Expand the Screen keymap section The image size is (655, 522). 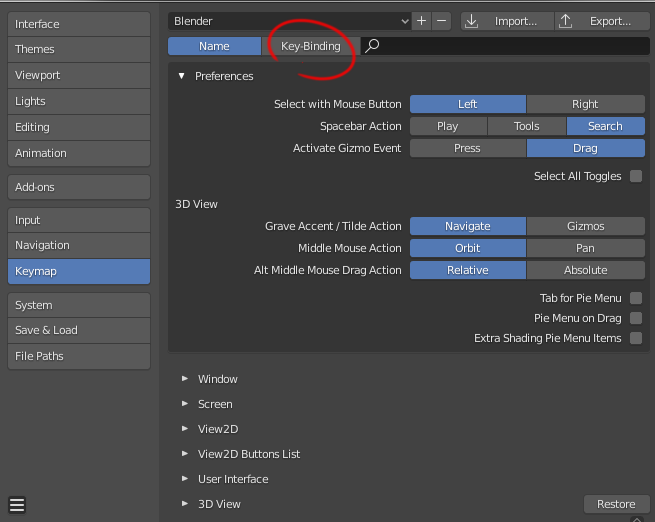185,404
